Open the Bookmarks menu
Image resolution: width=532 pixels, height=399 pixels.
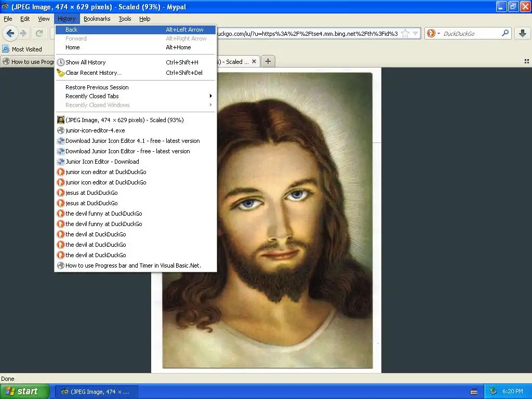click(x=97, y=19)
